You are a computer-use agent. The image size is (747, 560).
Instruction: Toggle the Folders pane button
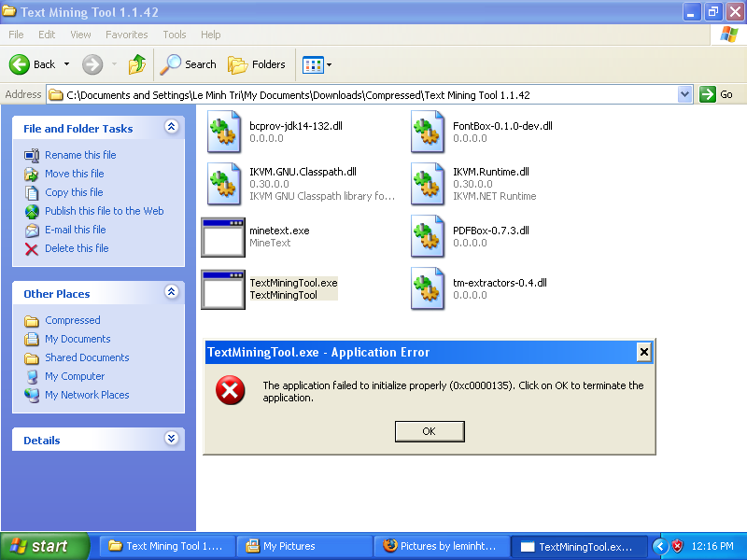coord(256,64)
